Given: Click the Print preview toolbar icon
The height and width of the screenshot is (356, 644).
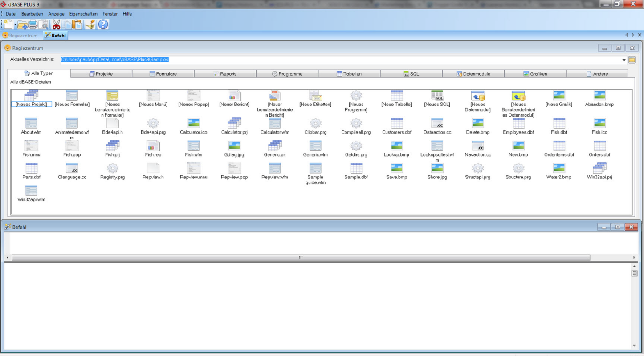Looking at the screenshot, I should 44,24.
